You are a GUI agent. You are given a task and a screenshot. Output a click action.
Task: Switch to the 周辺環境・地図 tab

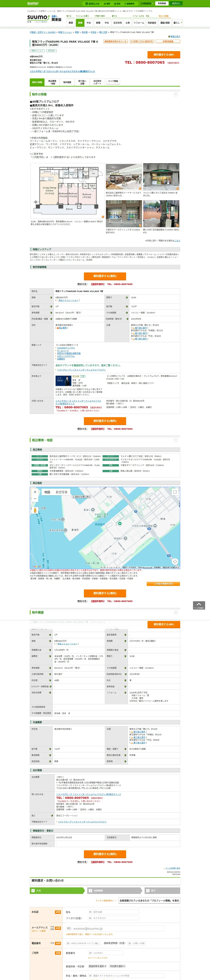52,82
